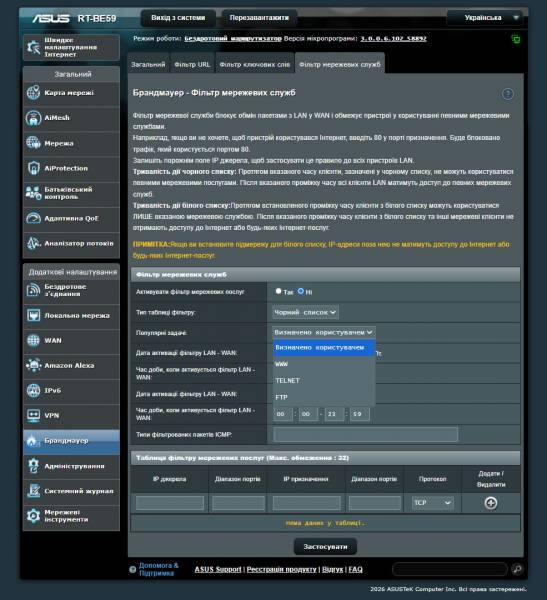Open the firmware version 3.0.0.6.102 link

pyautogui.click(x=393, y=39)
